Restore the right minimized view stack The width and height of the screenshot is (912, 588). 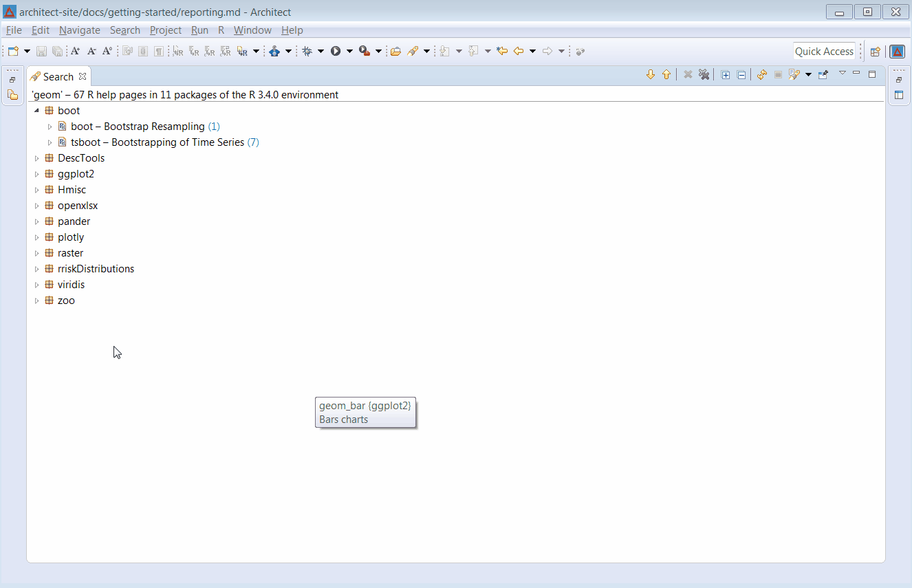899,80
